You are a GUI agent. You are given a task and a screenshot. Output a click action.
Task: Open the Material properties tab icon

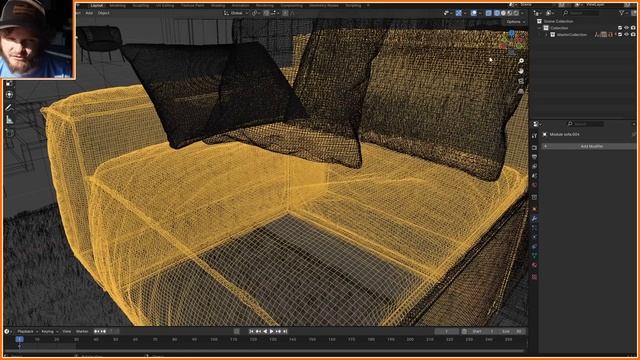[534, 266]
